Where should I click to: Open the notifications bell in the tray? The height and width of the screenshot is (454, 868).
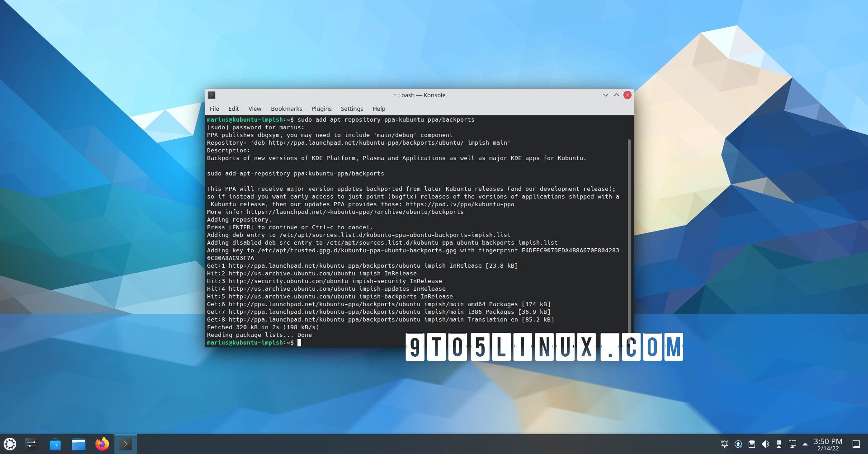click(x=725, y=444)
